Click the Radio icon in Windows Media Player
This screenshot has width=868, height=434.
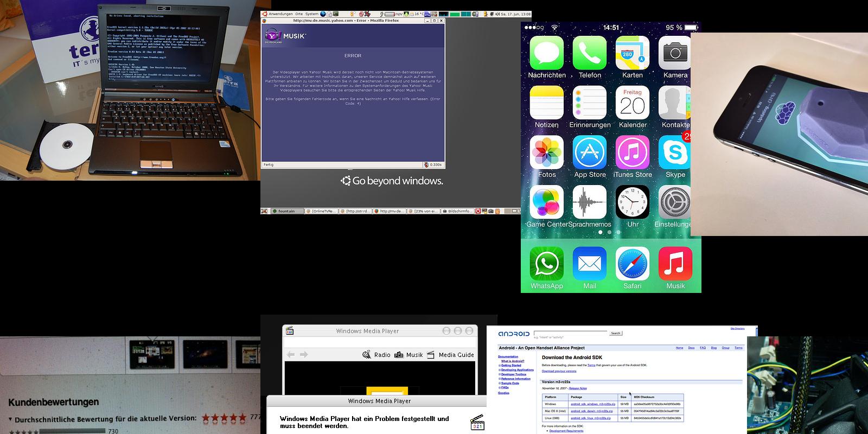tap(367, 355)
